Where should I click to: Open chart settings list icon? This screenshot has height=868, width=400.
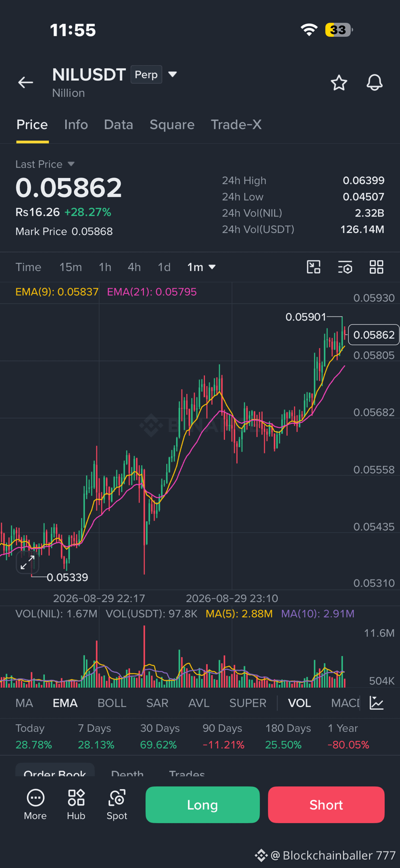tap(345, 267)
